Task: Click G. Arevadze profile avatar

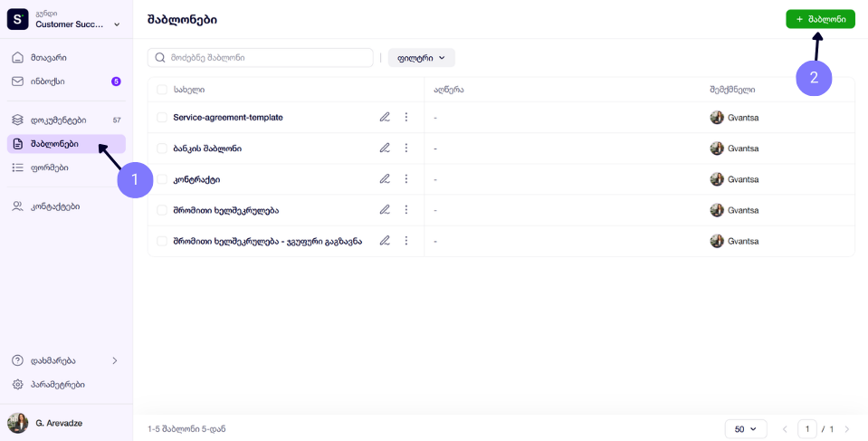Action: pos(18,423)
